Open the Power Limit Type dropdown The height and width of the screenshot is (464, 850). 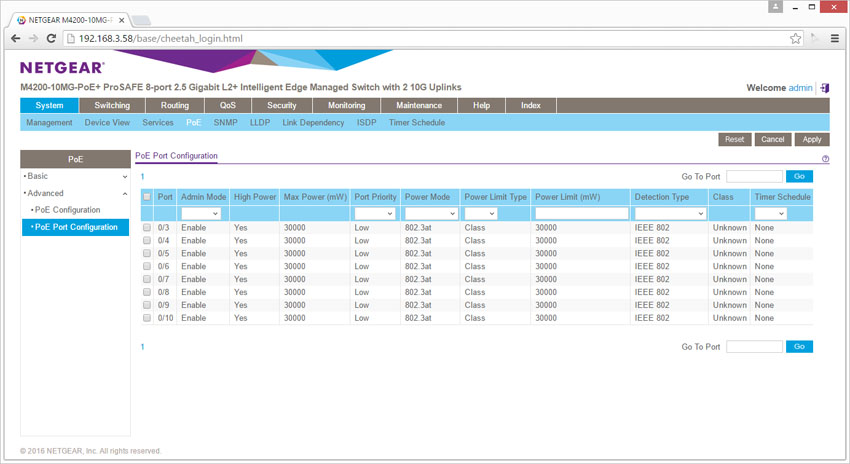tap(481, 214)
